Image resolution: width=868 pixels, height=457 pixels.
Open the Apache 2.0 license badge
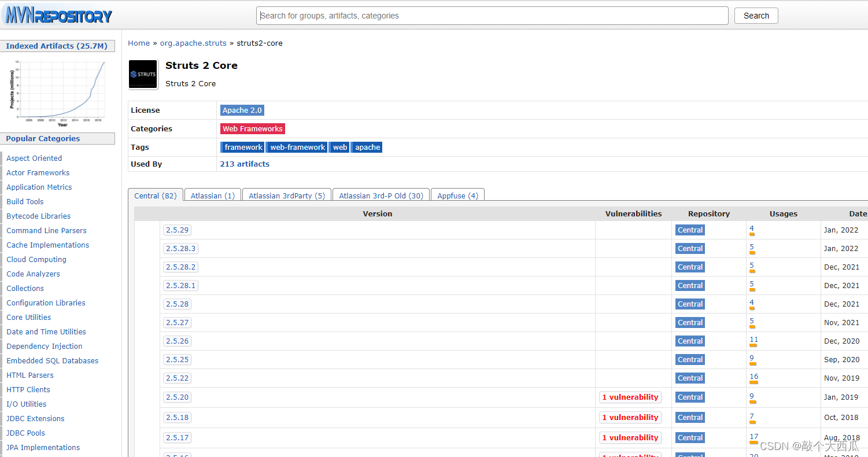[x=242, y=110]
